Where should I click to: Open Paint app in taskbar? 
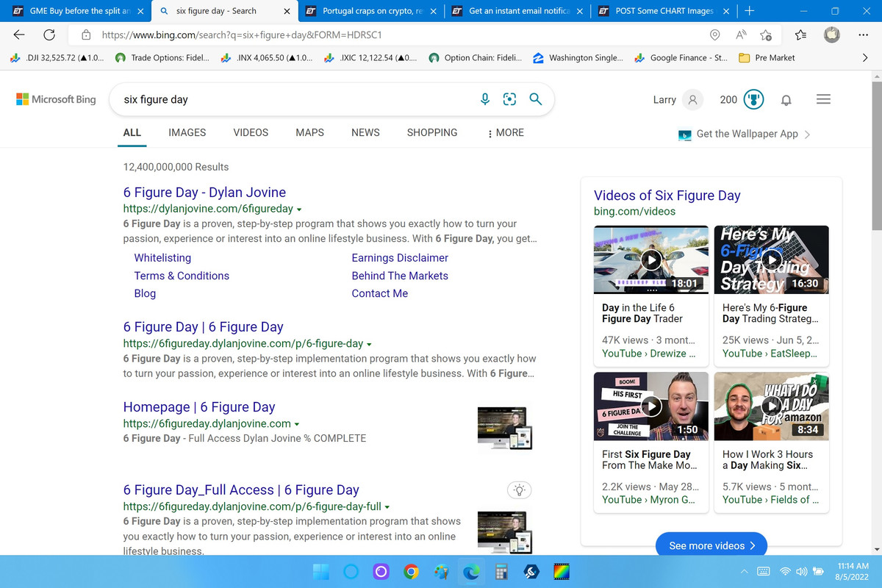(440, 571)
